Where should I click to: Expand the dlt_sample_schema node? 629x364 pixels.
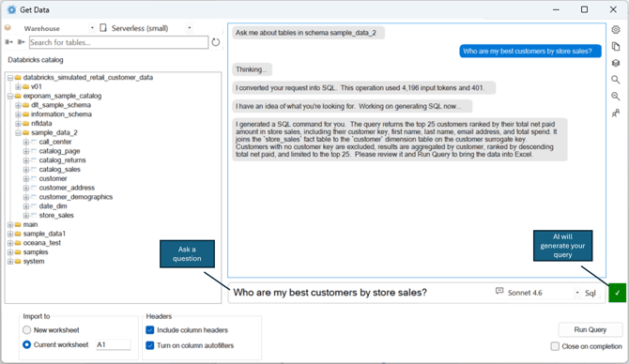(x=18, y=105)
